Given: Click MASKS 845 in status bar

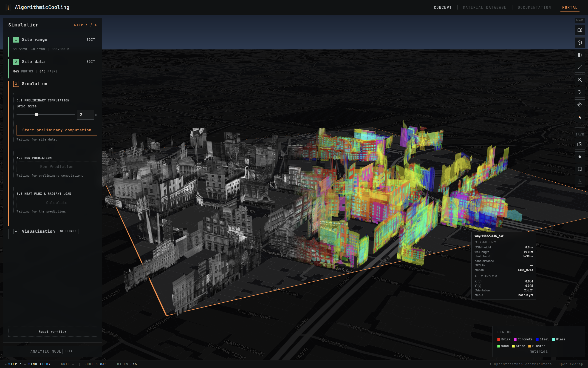Looking at the screenshot, I should click(x=127, y=364).
